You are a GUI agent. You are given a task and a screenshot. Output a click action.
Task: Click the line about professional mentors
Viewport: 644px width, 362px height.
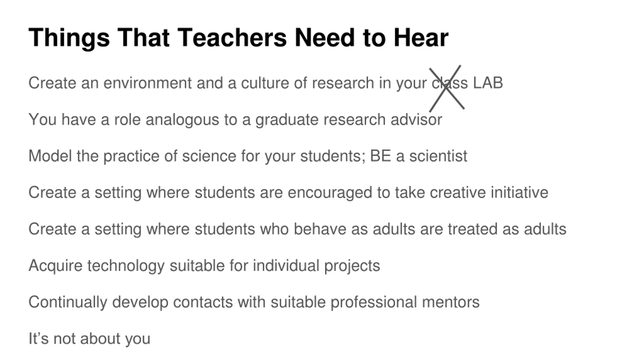(x=254, y=302)
